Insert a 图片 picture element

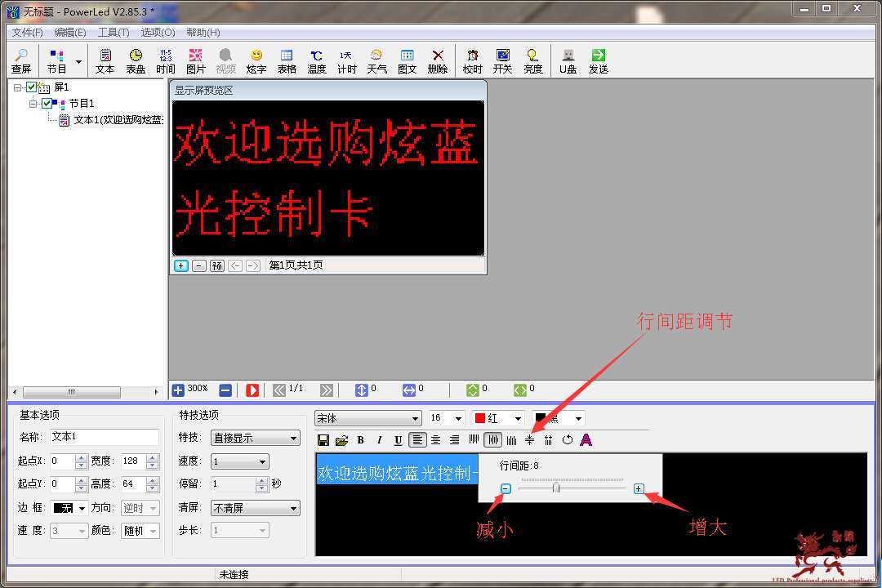click(x=196, y=61)
